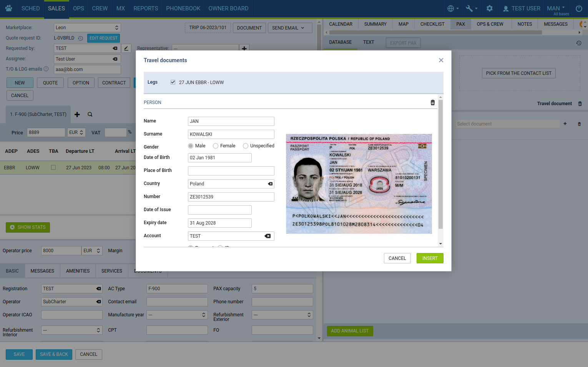Screen dimensions: 588x367
Task: Expand the Send Email dropdown button
Action: point(290,28)
